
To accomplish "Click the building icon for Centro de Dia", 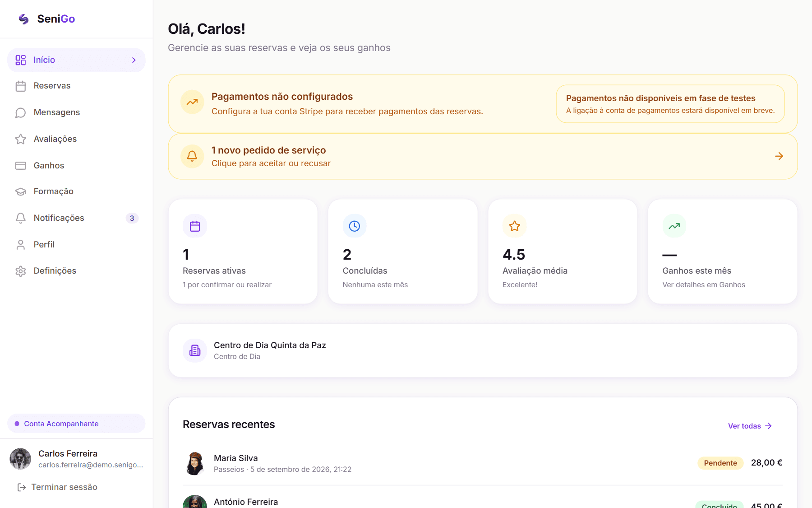I will click(195, 350).
